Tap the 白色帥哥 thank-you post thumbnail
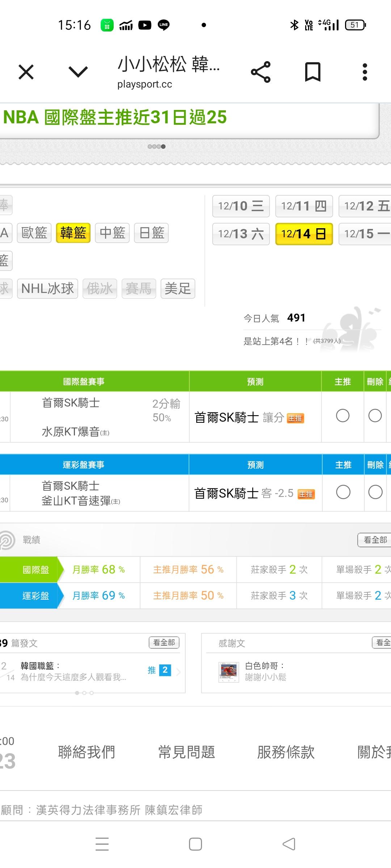Image resolution: width=391 pixels, height=868 pixels. tap(229, 672)
